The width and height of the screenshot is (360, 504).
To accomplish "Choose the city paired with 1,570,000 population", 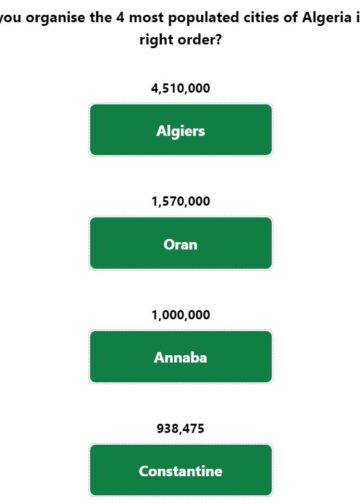I will click(x=181, y=243).
